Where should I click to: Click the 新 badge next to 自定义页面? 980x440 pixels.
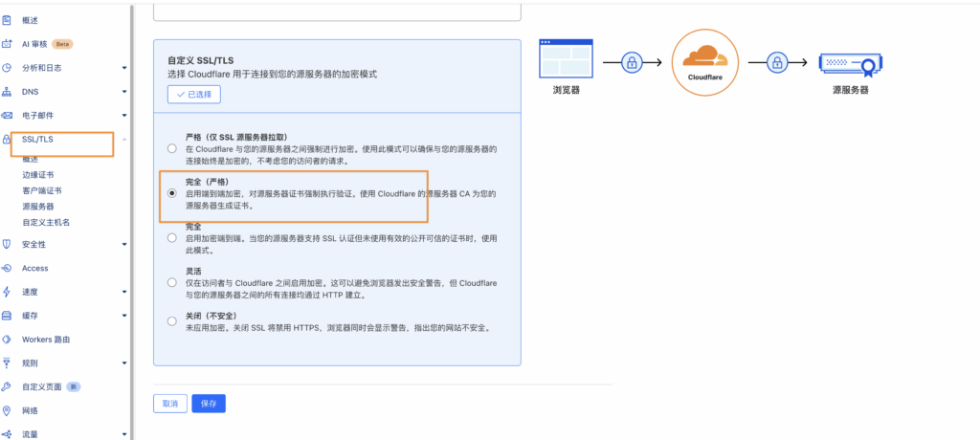pos(73,386)
